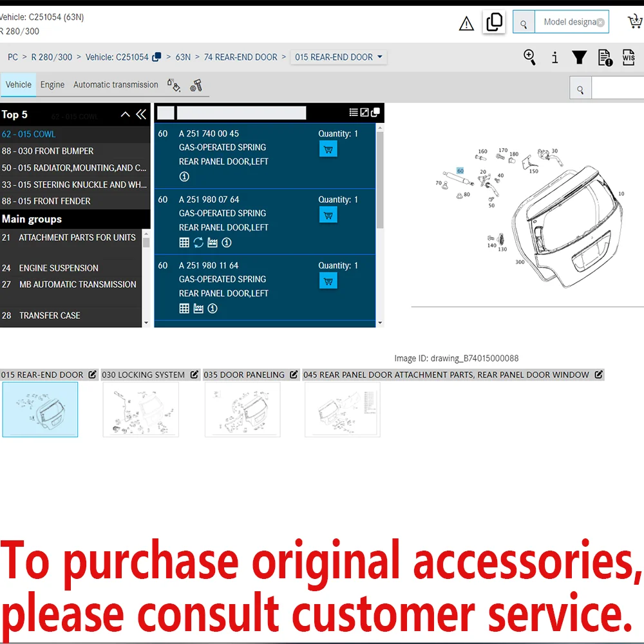Open the bolt and screws icon tab
Viewport: 644px width, 644px height.
click(196, 86)
